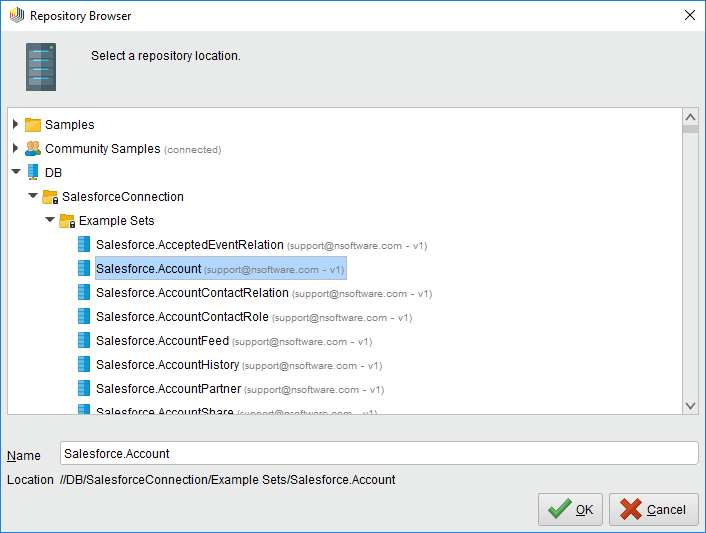The height and width of the screenshot is (533, 706).
Task: Select Salesforce.AccountContactRole entry
Action: click(x=182, y=317)
